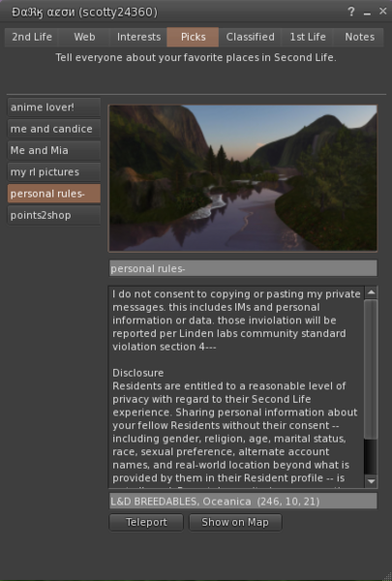Viewport: 392px width, 581px height.
Task: Open the 1st Life tab
Action: click(308, 37)
